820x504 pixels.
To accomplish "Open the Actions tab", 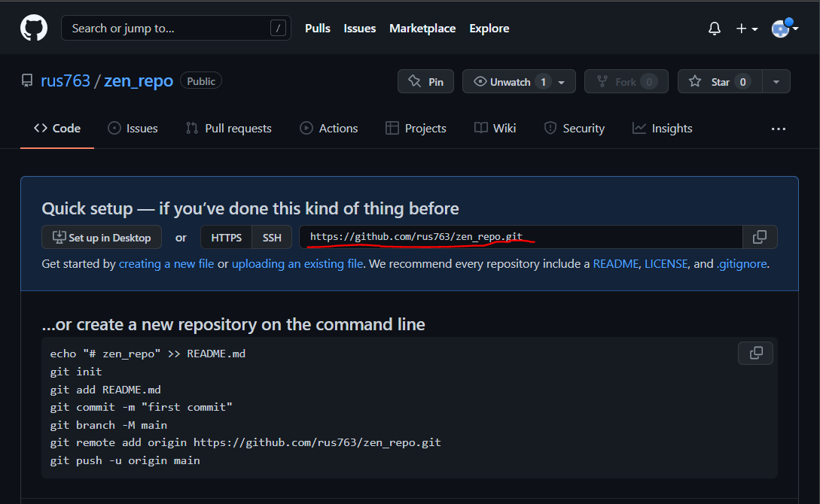I will click(329, 129).
